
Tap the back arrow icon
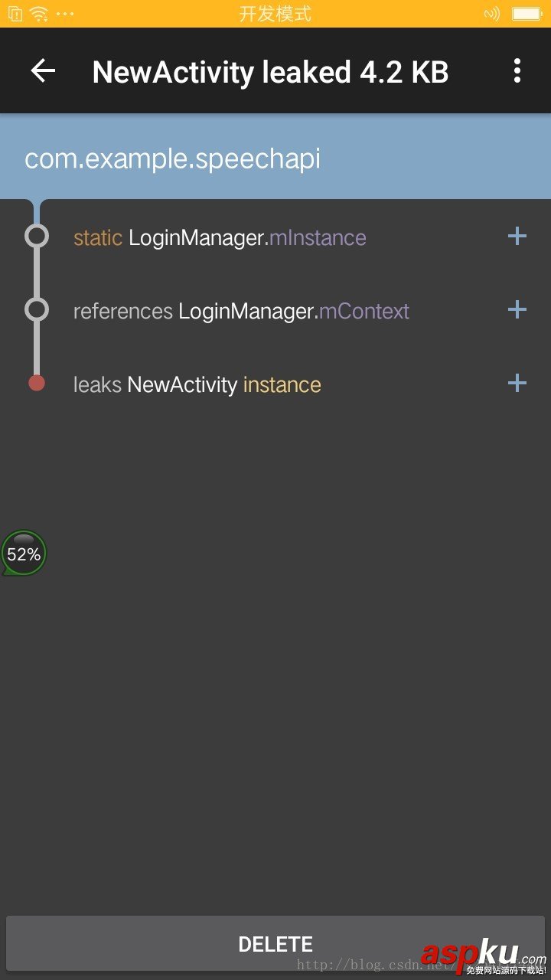click(43, 71)
